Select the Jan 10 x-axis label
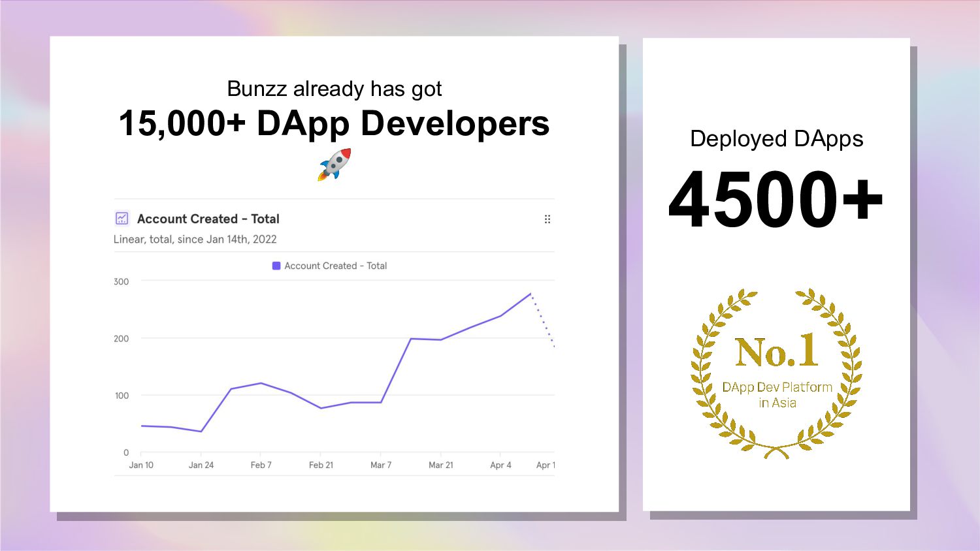980x551 pixels. [141, 465]
